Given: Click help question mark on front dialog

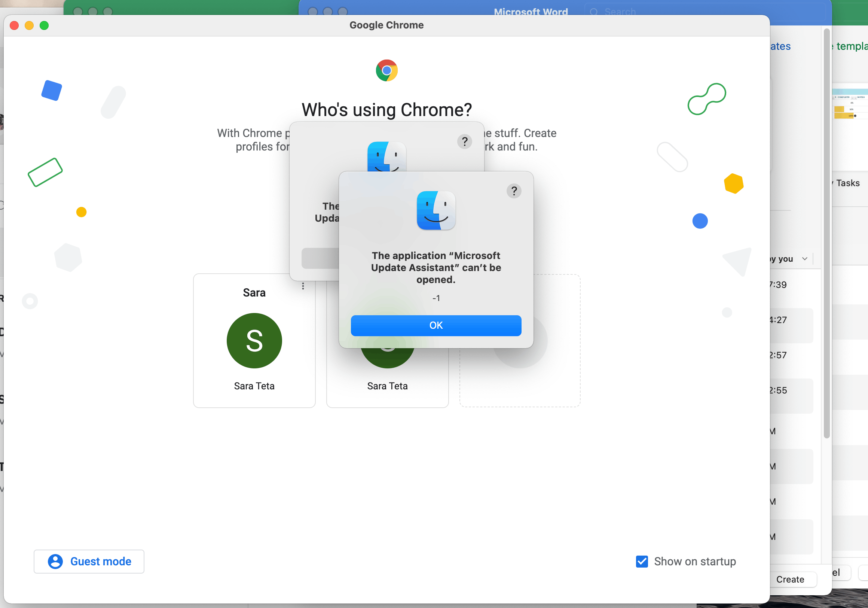Looking at the screenshot, I should (514, 191).
